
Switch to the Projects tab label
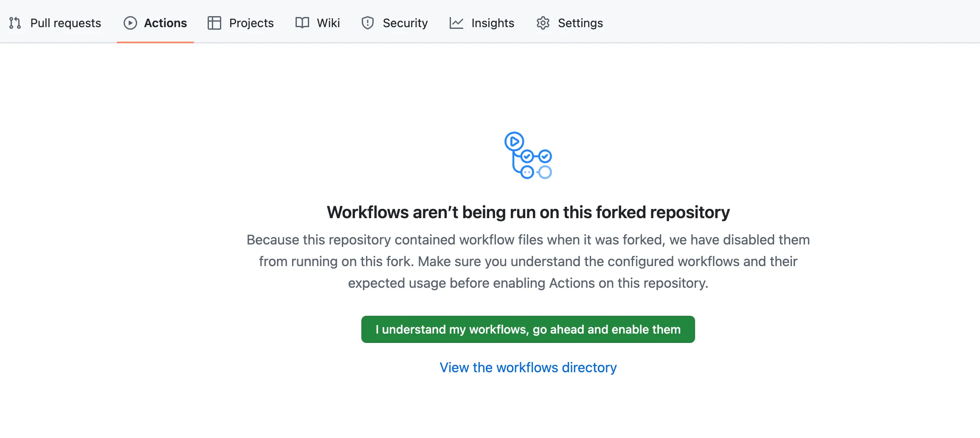251,23
